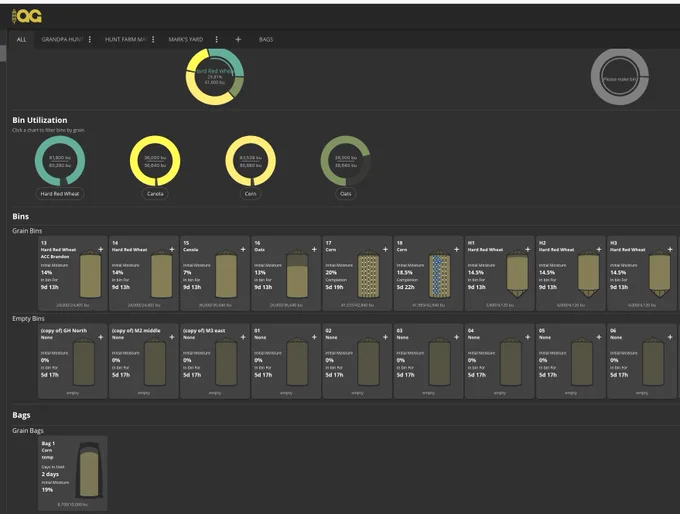This screenshot has width=680, height=514.
Task: Filter bins by the Corn donut chart
Action: tap(250, 161)
